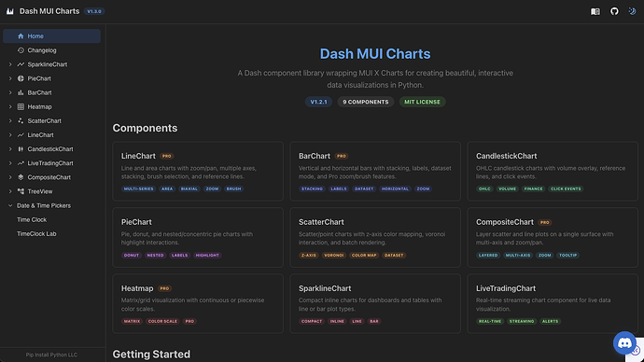Click the LAYERED tag on CompositeChart card
The height and width of the screenshot is (362, 644).
pyautogui.click(x=488, y=256)
